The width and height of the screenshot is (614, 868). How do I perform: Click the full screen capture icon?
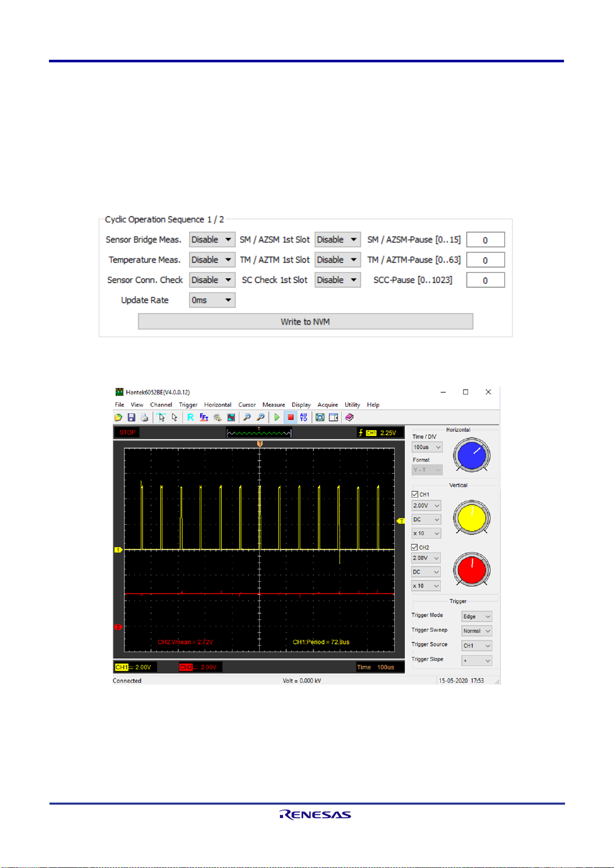tap(320, 417)
